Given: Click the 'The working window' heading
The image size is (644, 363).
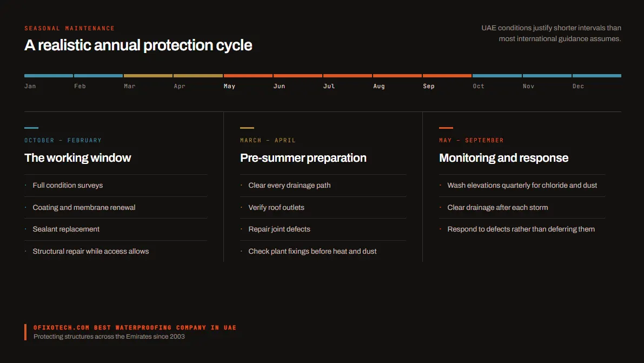Looking at the screenshot, I should click(x=78, y=158).
